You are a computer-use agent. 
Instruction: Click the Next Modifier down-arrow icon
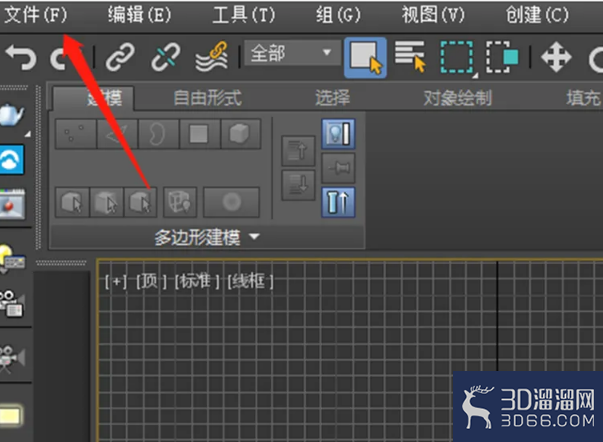(298, 185)
